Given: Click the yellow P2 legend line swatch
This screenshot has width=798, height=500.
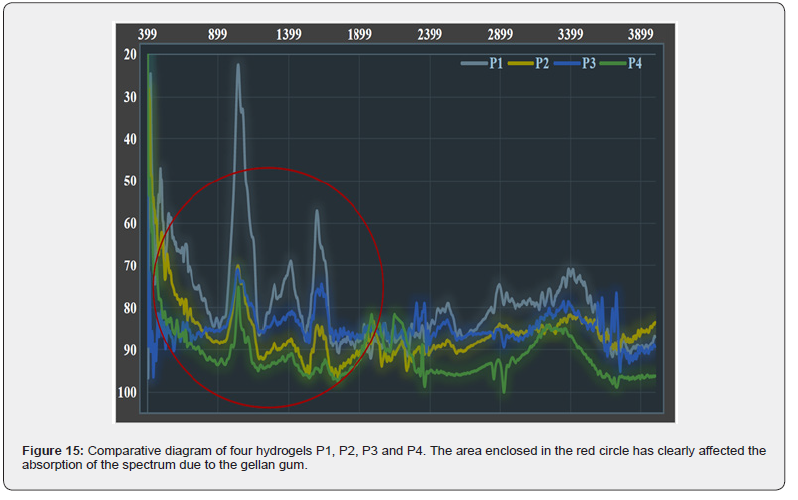Looking at the screenshot, I should click(520, 64).
